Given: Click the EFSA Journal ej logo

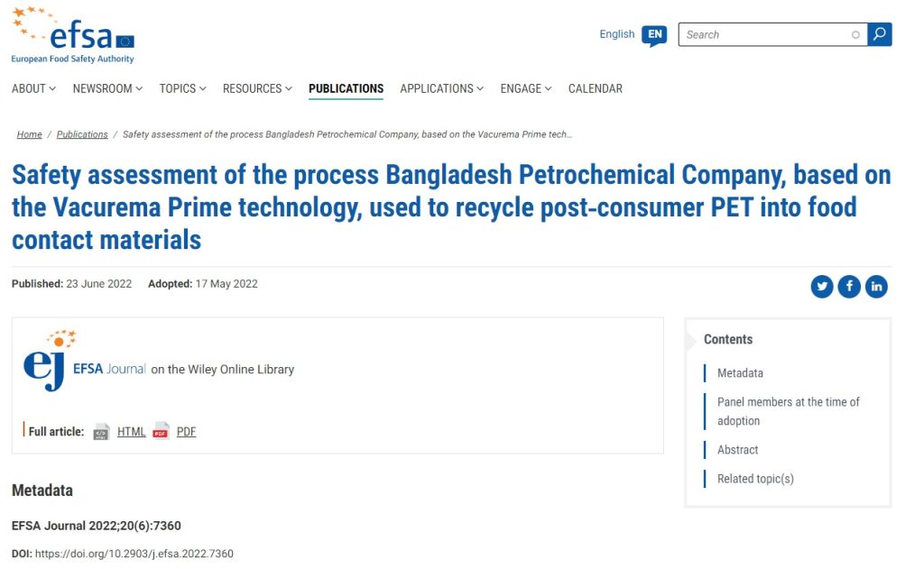Looking at the screenshot, I should point(45,363).
